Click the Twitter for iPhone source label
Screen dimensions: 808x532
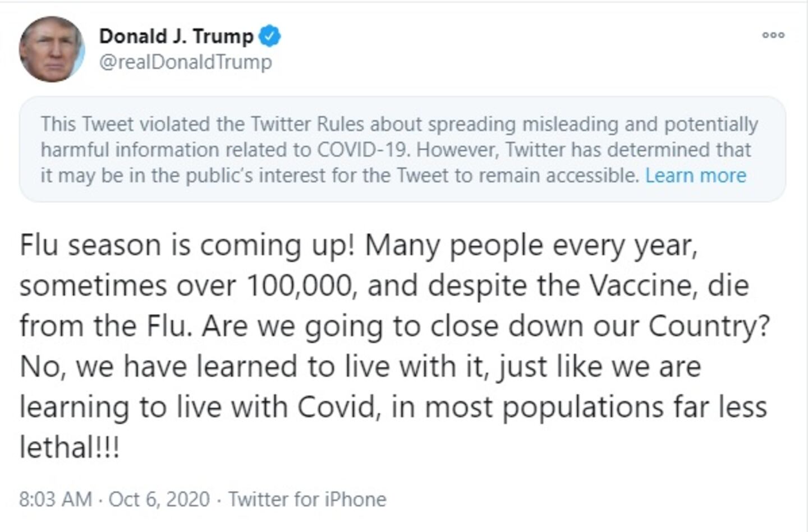[x=307, y=499]
